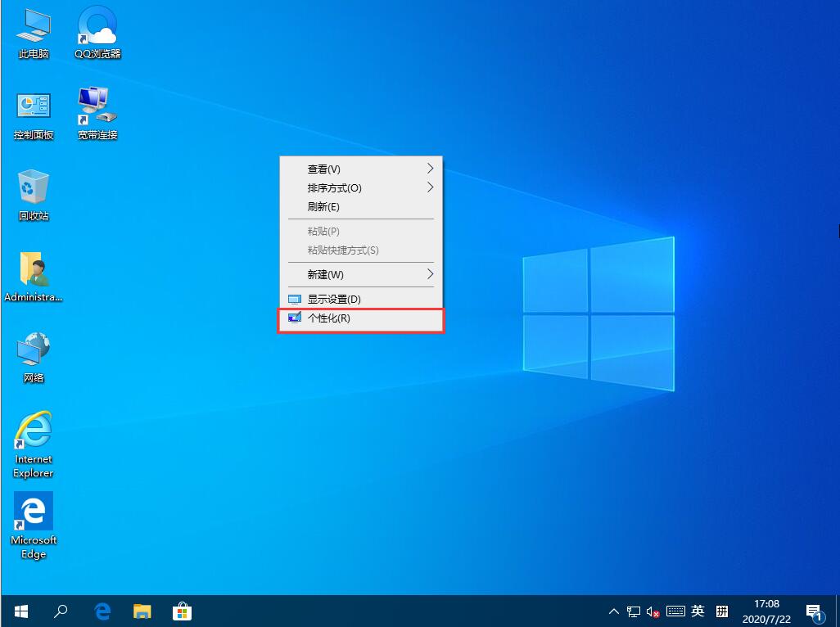Open the Windows Start menu
The width and height of the screenshot is (840, 627).
click(20, 611)
